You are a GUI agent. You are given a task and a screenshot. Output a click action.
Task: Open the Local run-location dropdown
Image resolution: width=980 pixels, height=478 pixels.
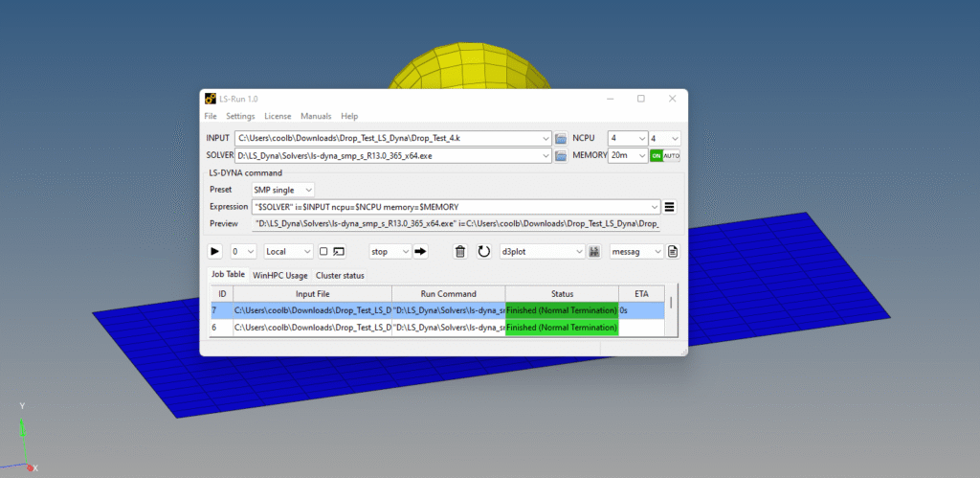[x=288, y=251]
